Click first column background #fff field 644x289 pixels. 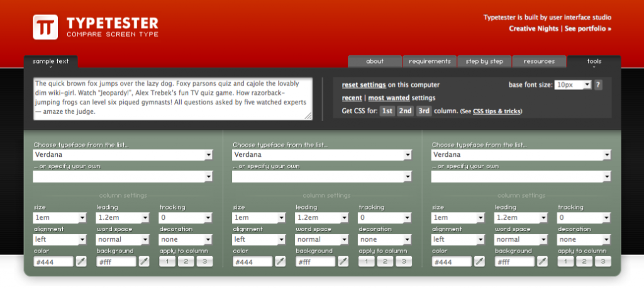coord(116,261)
